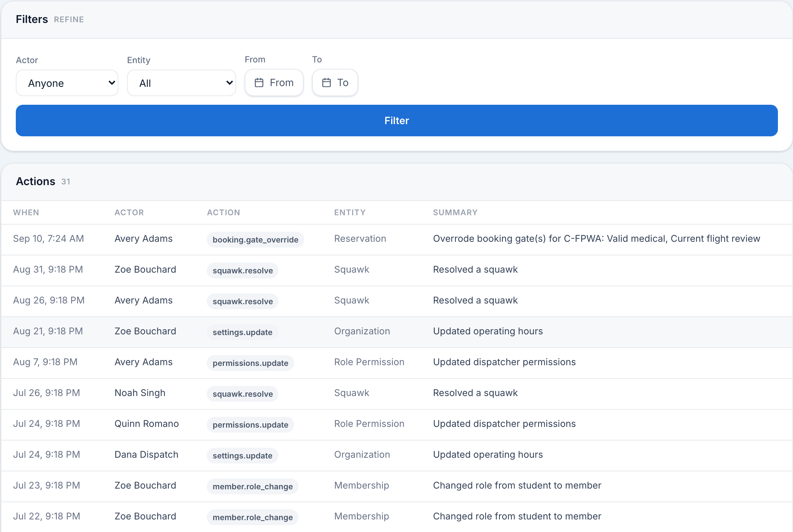Click the REFINE label beside Filters

click(x=69, y=19)
